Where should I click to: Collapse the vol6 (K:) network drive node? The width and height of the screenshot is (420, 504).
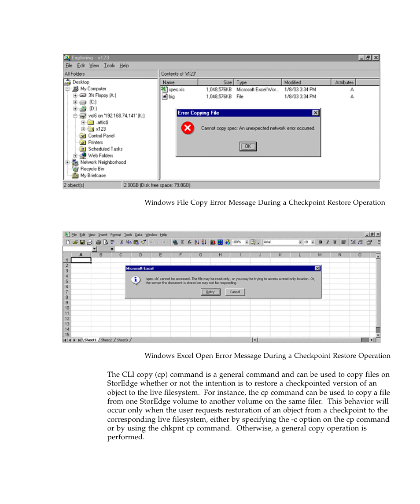[75, 116]
